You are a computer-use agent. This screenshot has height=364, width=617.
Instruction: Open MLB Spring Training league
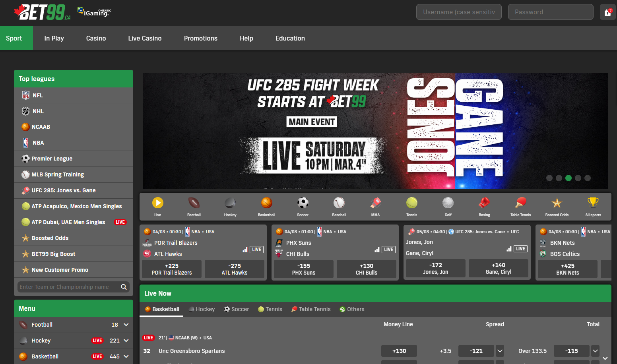[x=74, y=175]
